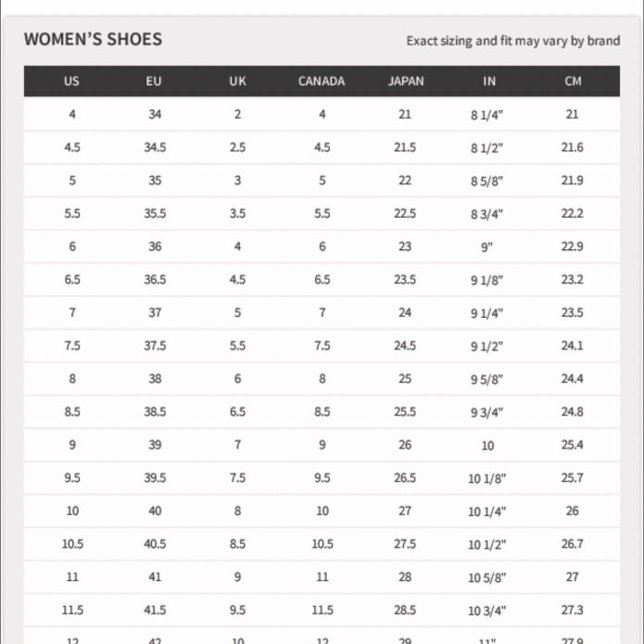Select EU size 34.5 cell

[155, 147]
